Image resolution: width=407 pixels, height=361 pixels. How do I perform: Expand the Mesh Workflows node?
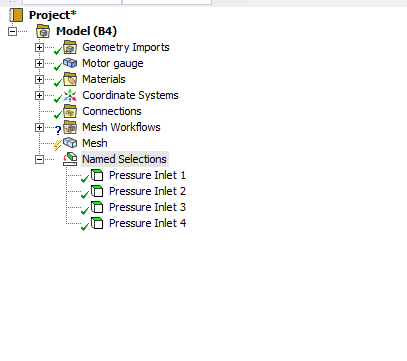coord(39,127)
